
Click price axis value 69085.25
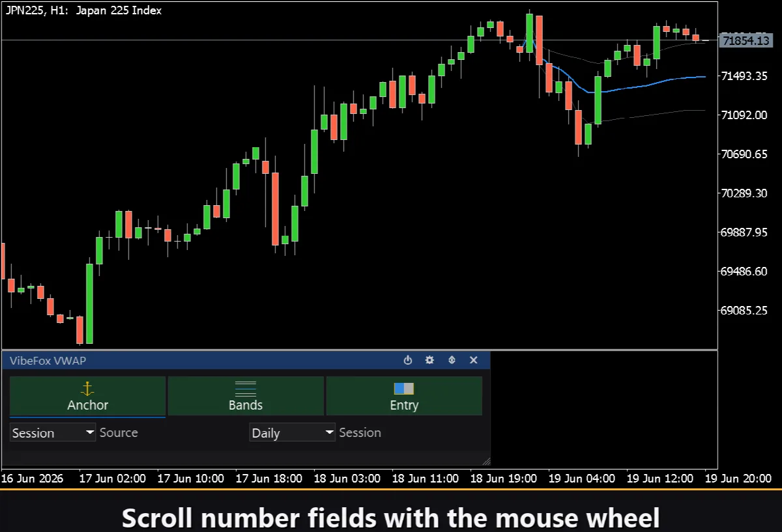[x=745, y=311]
